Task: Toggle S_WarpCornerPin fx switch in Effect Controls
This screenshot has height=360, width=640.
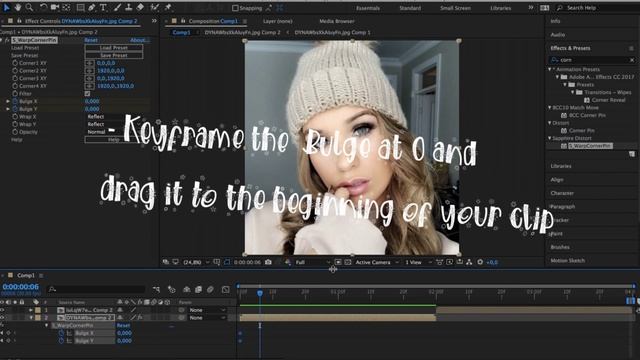Action: coord(7,40)
